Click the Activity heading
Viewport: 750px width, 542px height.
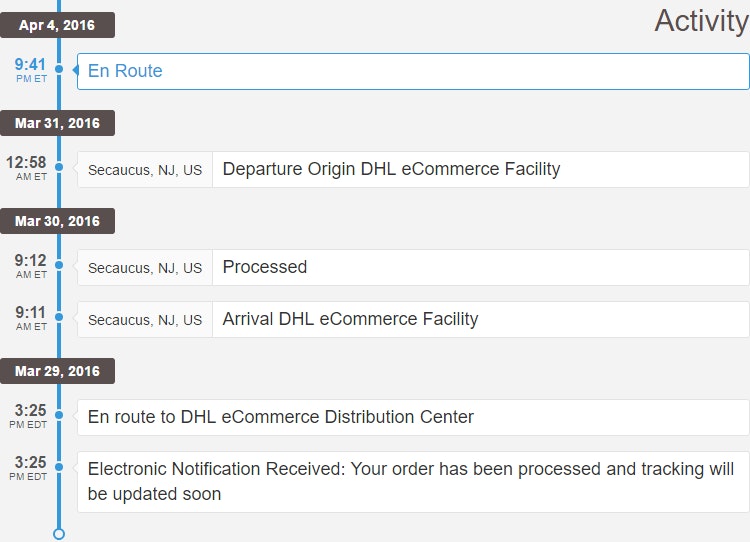[x=701, y=20]
